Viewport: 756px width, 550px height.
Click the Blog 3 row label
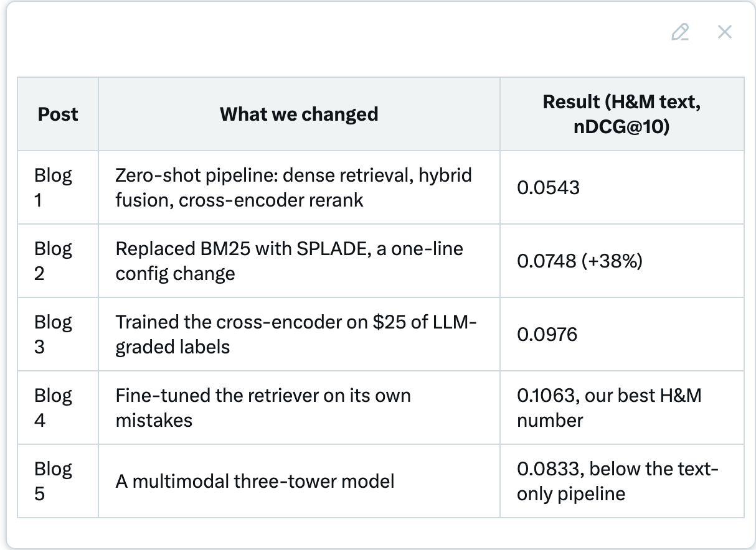pos(58,334)
